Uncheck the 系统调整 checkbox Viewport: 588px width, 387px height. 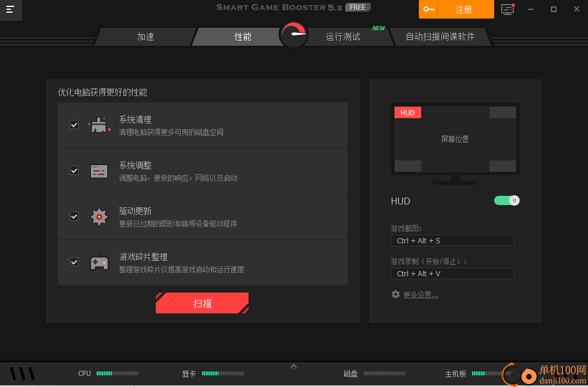pos(74,171)
